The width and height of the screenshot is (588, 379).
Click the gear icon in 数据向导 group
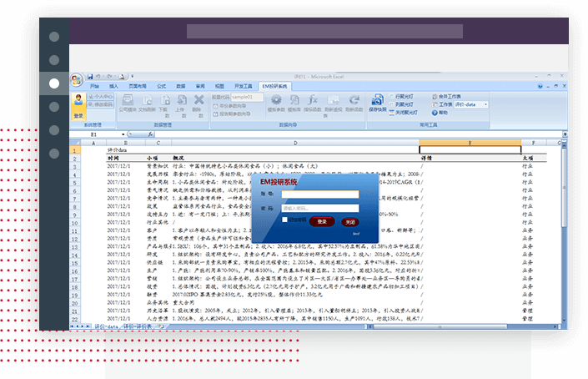click(x=273, y=101)
